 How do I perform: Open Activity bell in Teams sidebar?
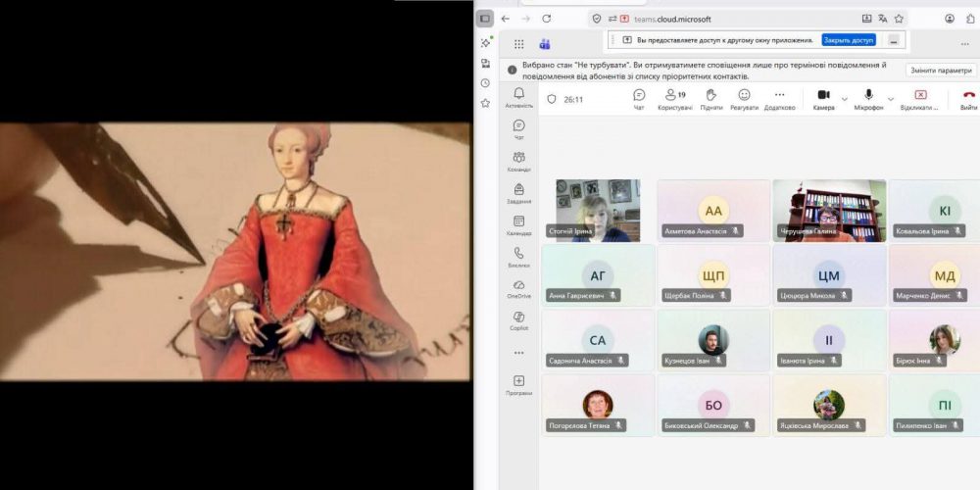point(518,97)
